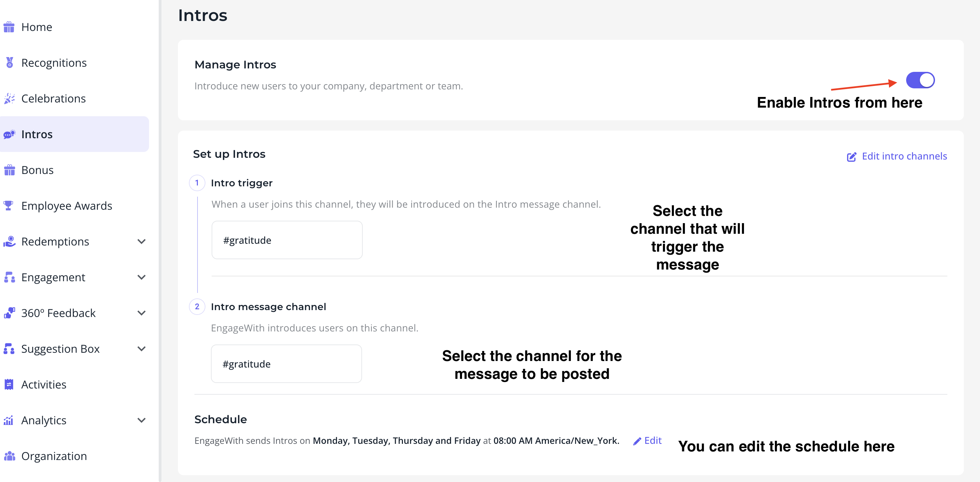Click the Redemptions hand icon
Image resolution: width=980 pixels, height=482 pixels.
[9, 242]
